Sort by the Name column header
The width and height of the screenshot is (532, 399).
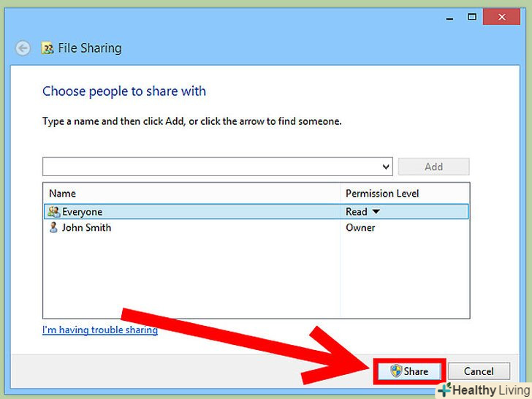[62, 194]
